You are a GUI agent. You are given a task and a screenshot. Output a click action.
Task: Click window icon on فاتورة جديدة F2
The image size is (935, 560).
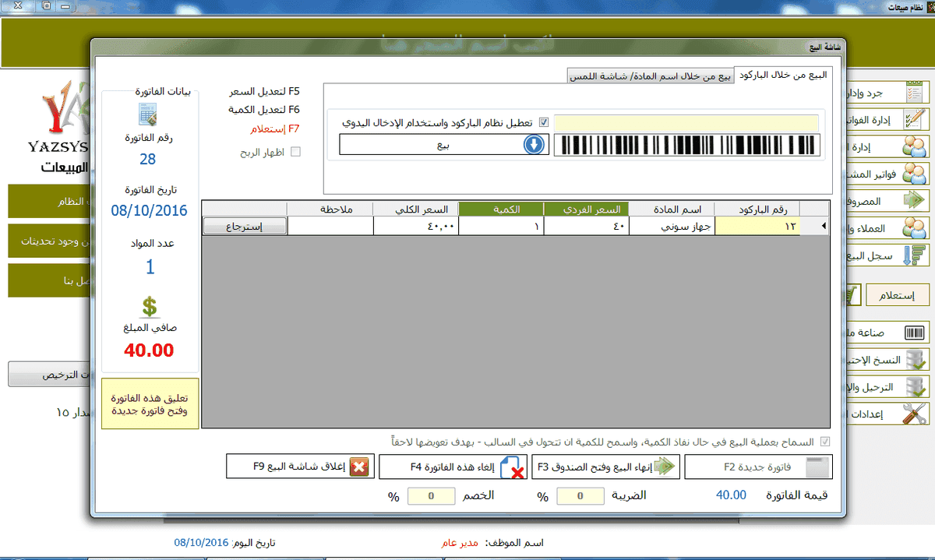[x=817, y=467]
